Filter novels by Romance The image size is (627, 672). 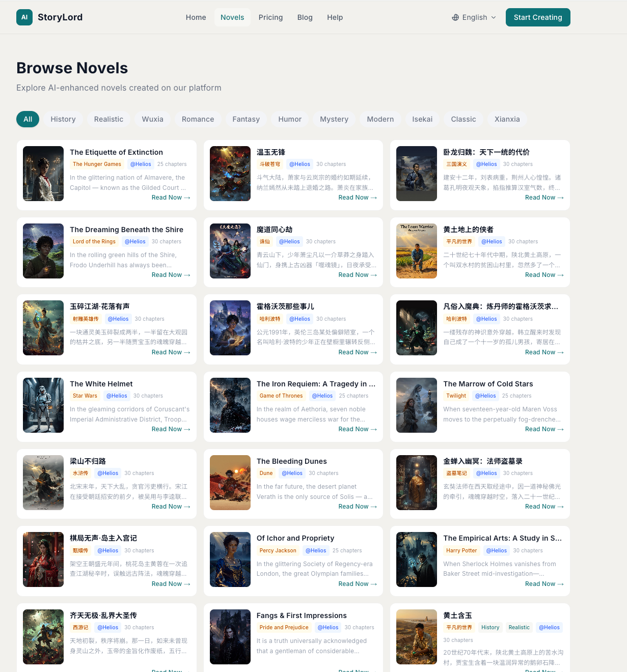pyautogui.click(x=198, y=119)
